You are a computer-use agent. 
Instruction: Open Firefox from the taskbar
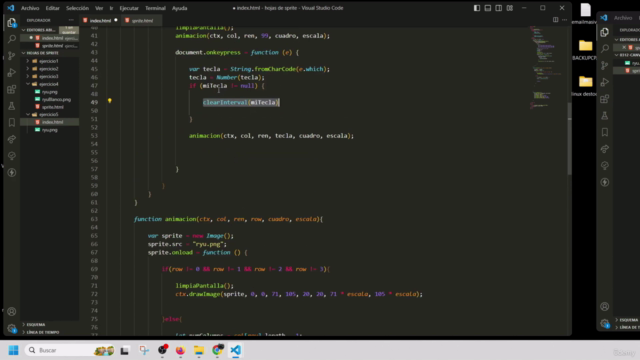[x=180, y=350]
